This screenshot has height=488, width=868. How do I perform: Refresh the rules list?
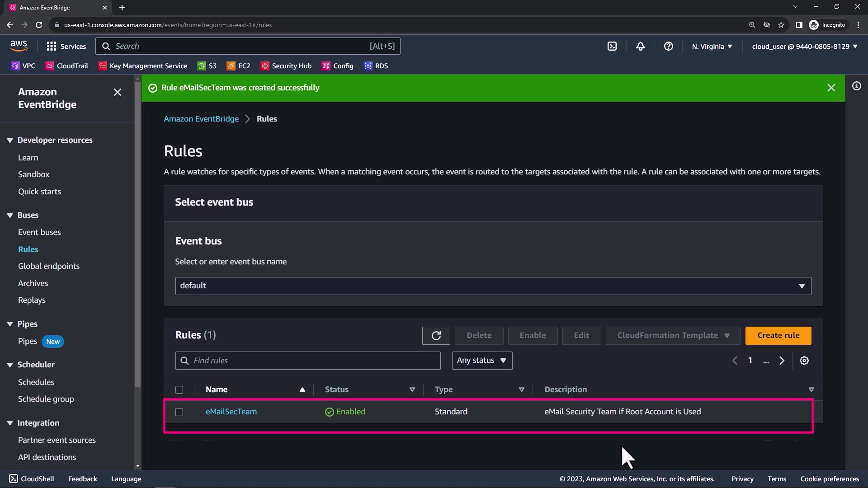436,335
